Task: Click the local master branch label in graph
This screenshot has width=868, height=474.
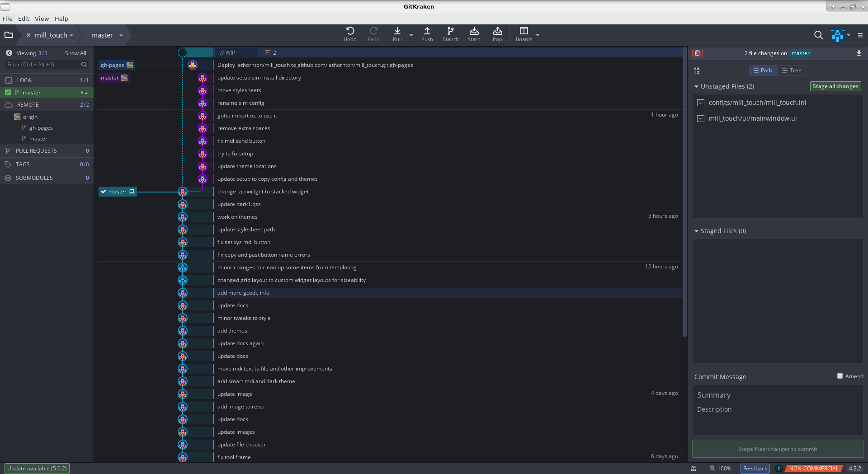Action: point(118,192)
